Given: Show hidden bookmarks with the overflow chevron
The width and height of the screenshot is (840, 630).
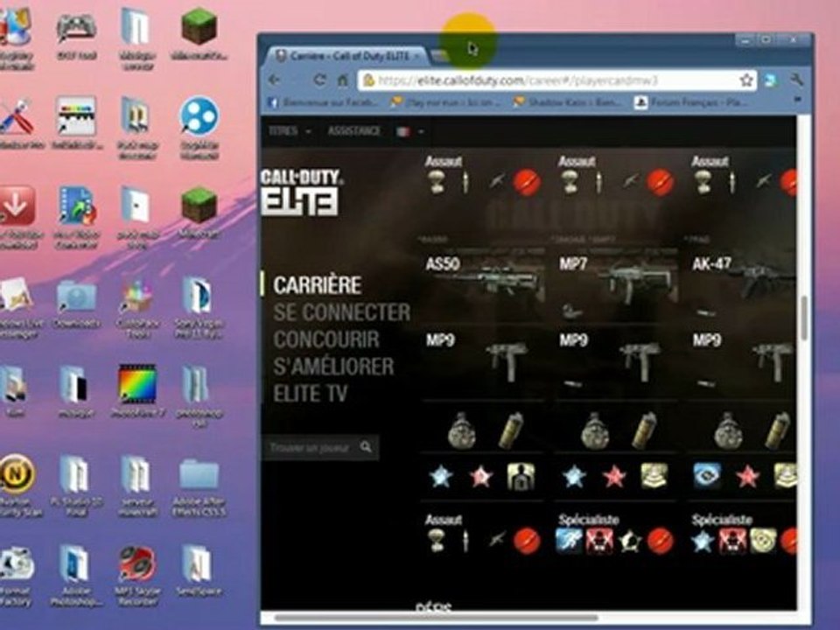Looking at the screenshot, I should tap(798, 100).
